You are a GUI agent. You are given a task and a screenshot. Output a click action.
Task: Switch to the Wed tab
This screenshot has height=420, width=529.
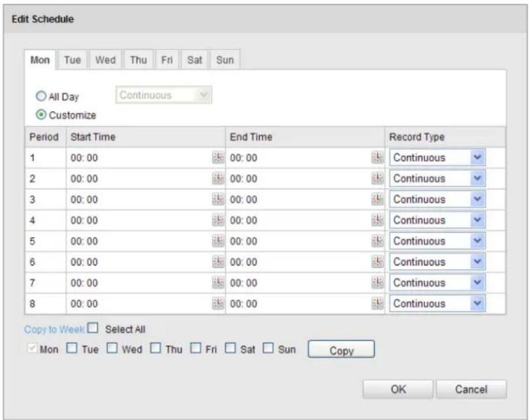pyautogui.click(x=105, y=60)
